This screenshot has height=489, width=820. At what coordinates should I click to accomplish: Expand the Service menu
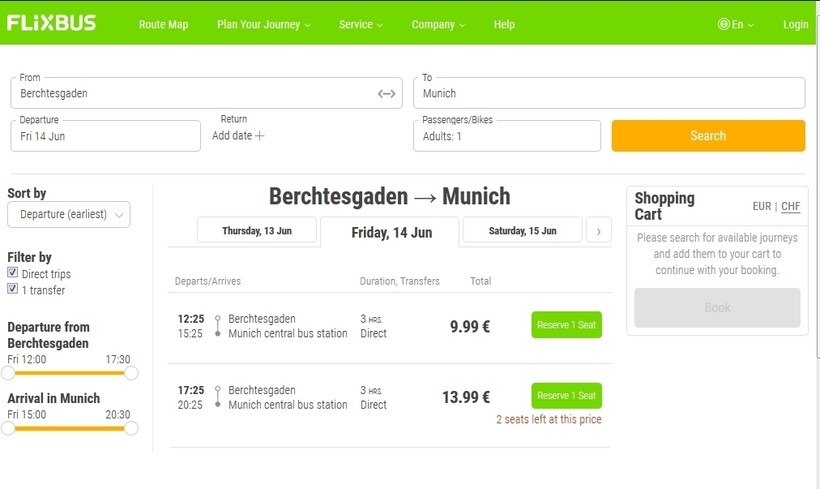pyautogui.click(x=361, y=25)
